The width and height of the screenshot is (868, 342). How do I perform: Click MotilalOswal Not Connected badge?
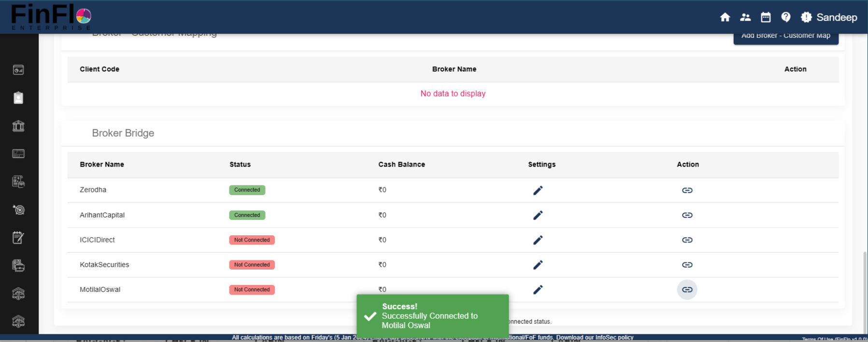[252, 290]
